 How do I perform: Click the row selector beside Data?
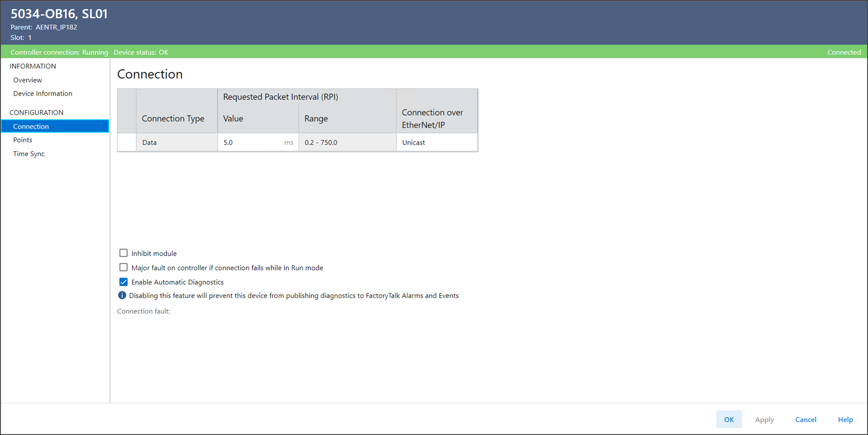point(127,143)
